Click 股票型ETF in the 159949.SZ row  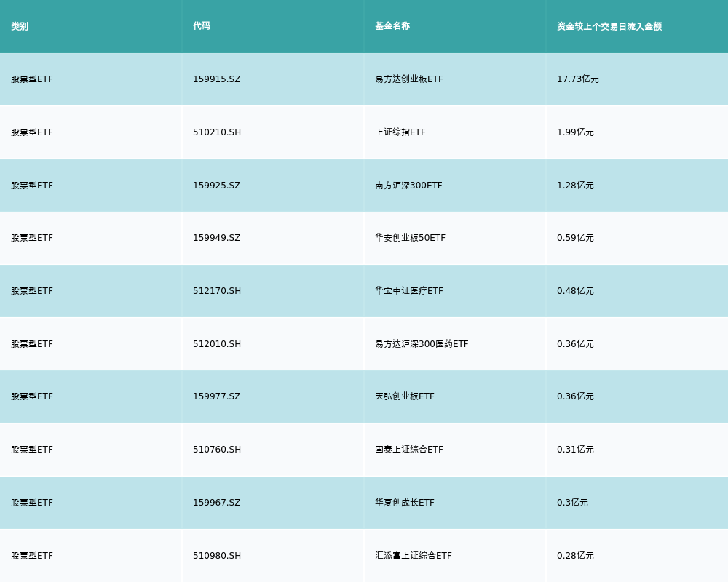click(x=32, y=238)
